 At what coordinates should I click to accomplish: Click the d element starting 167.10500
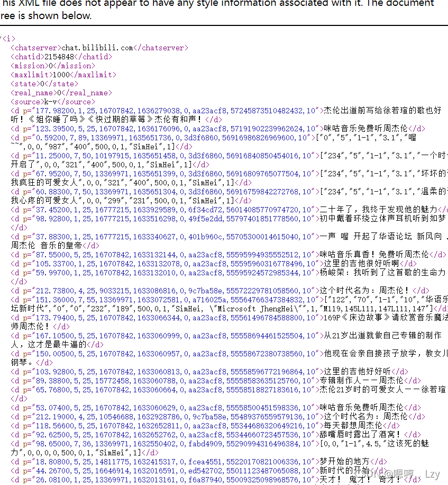(x=226, y=340)
